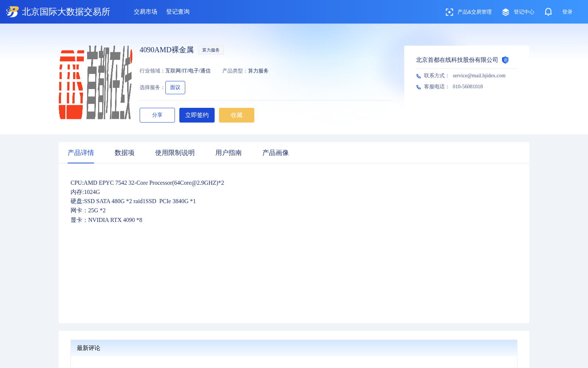Click the site title 北京国际大数据交易所

click(66, 12)
